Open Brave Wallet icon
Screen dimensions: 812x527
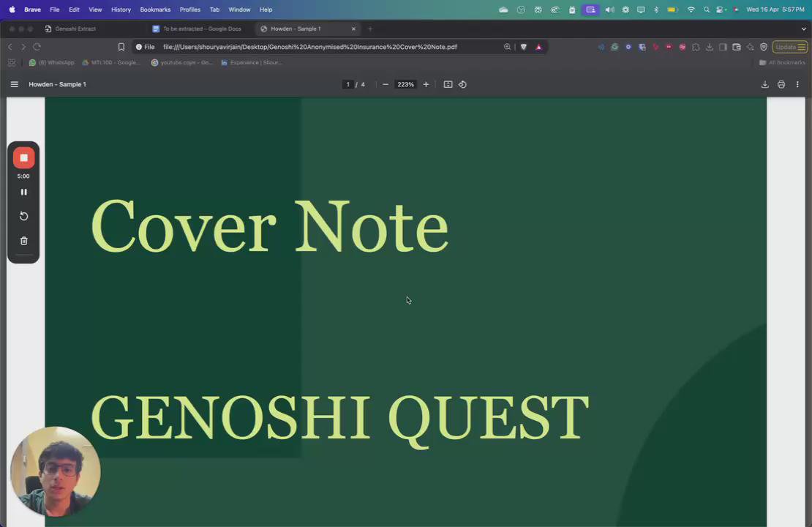(737, 47)
